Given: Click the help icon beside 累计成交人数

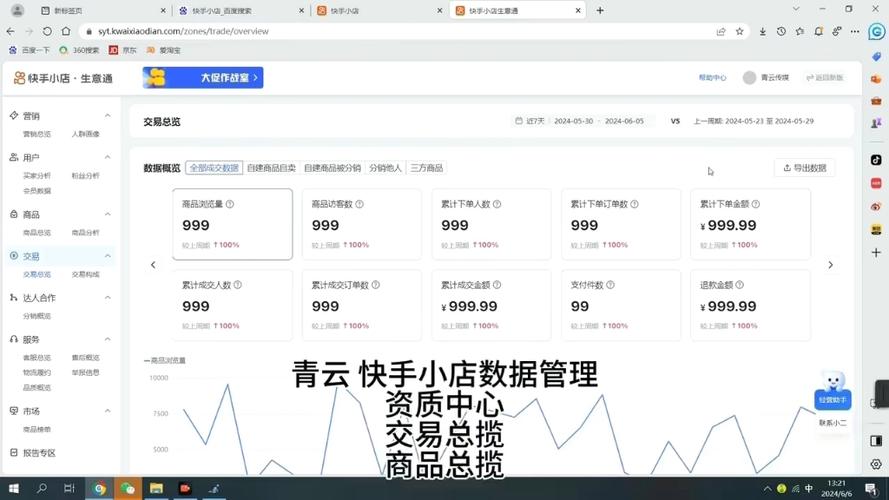Looking at the screenshot, I should pyautogui.click(x=238, y=285).
